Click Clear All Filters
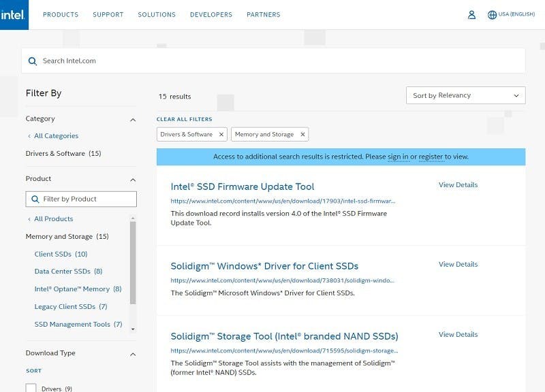Viewport: 545px width, 392px height. pos(184,119)
